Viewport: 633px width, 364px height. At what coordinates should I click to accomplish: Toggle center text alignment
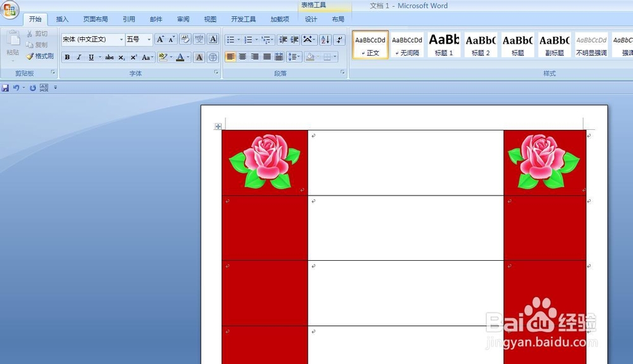coord(242,57)
